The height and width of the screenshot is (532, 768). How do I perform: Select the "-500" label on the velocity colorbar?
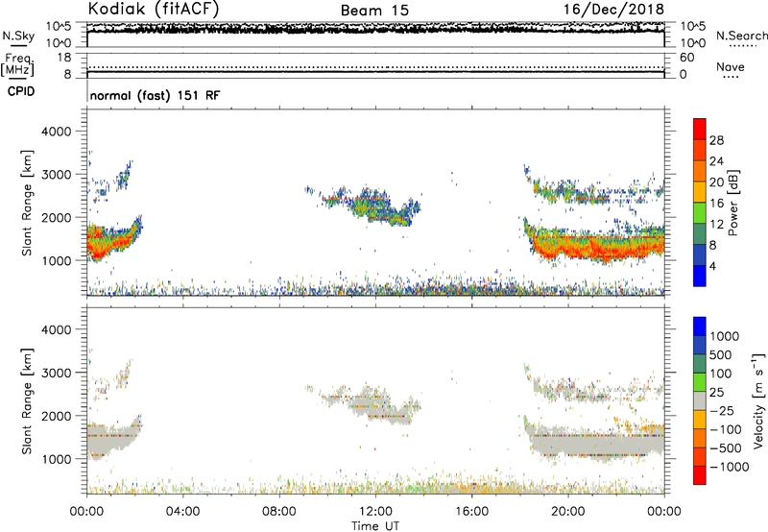(x=726, y=448)
